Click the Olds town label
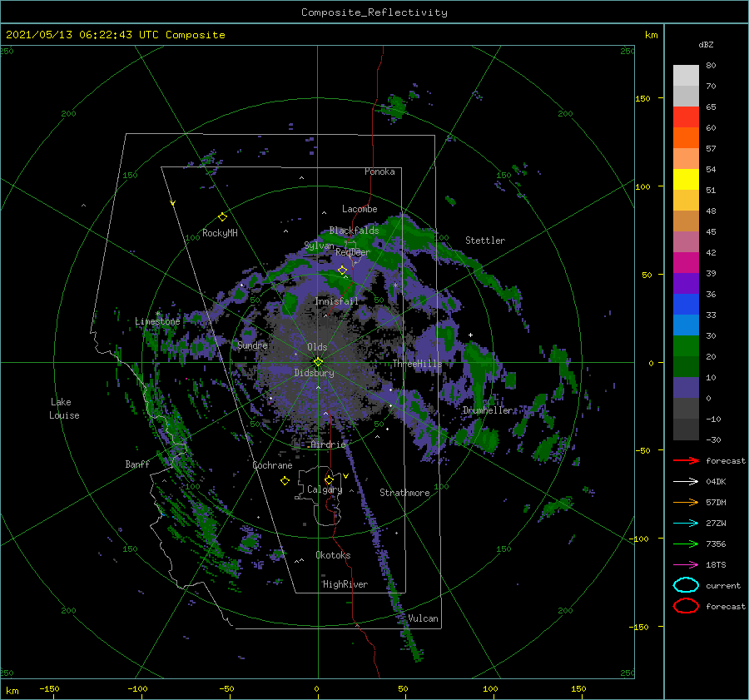Screen dimensions: 749x700 point(317,347)
